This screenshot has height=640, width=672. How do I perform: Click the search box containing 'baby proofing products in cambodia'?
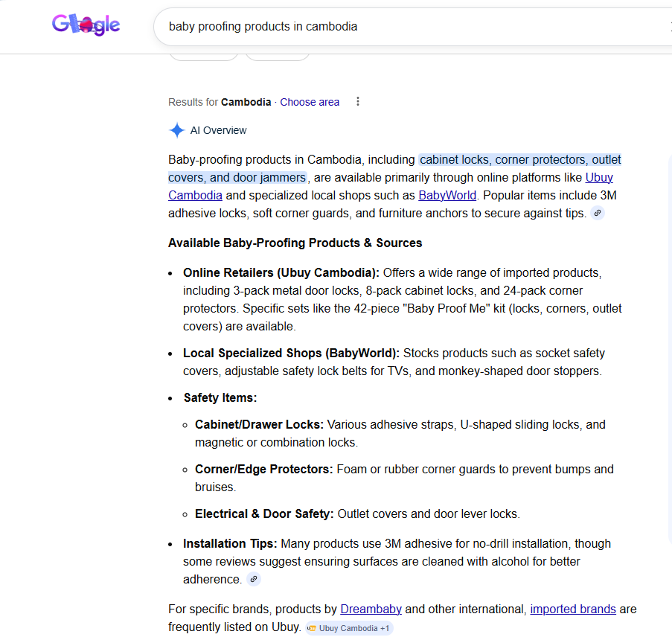click(x=412, y=27)
